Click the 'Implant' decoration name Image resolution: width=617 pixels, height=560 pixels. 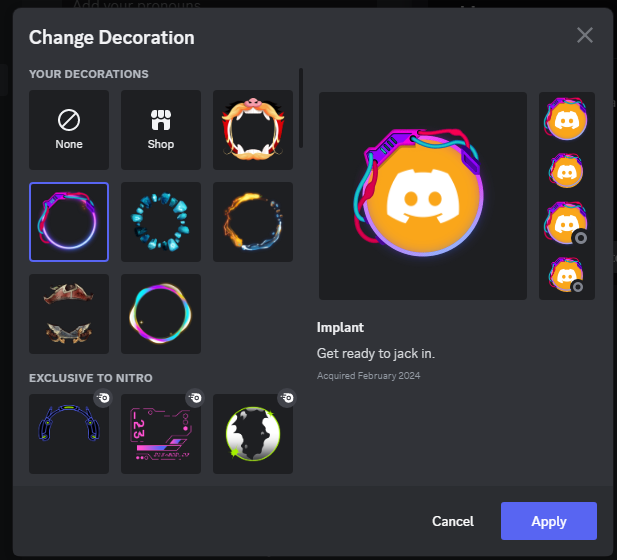tap(340, 327)
